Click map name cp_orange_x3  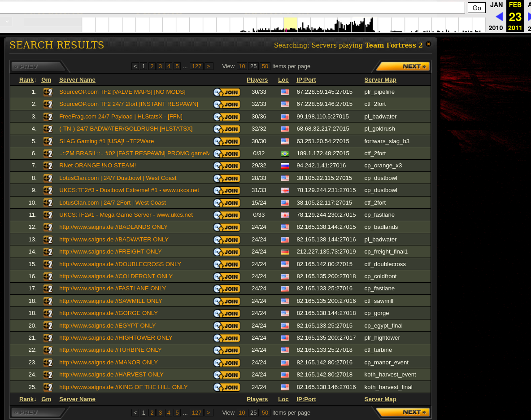click(x=383, y=166)
